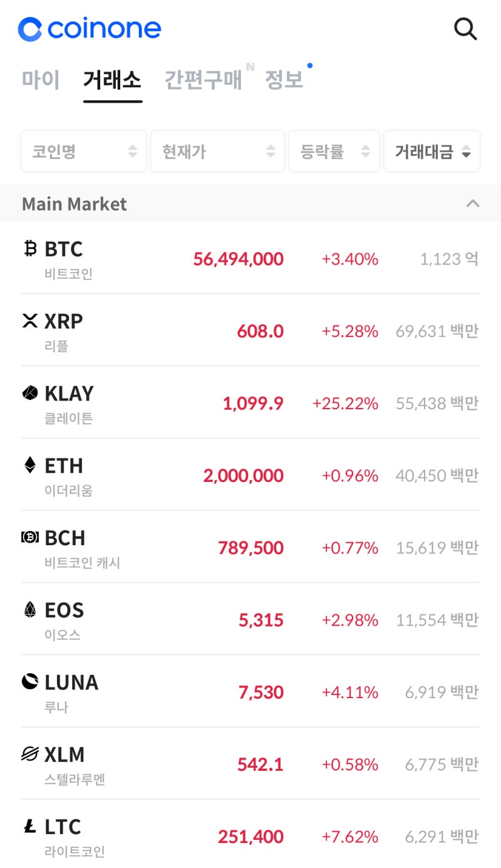The width and height of the screenshot is (501, 868).
Task: Tap the Bitcoin Cash BCH icon
Action: (x=30, y=538)
